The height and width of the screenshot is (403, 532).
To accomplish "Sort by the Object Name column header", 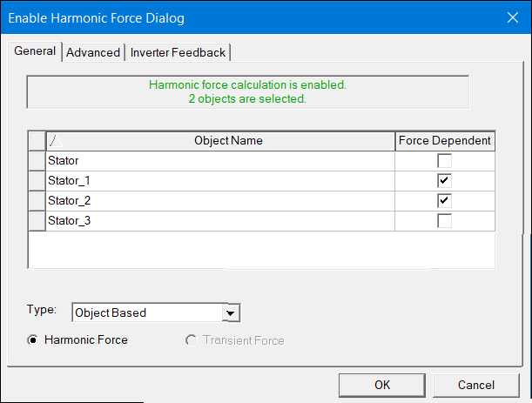I will pyautogui.click(x=228, y=140).
